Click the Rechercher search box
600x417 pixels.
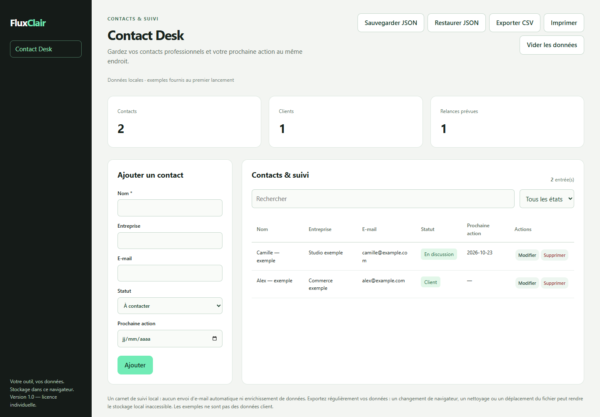pyautogui.click(x=383, y=199)
